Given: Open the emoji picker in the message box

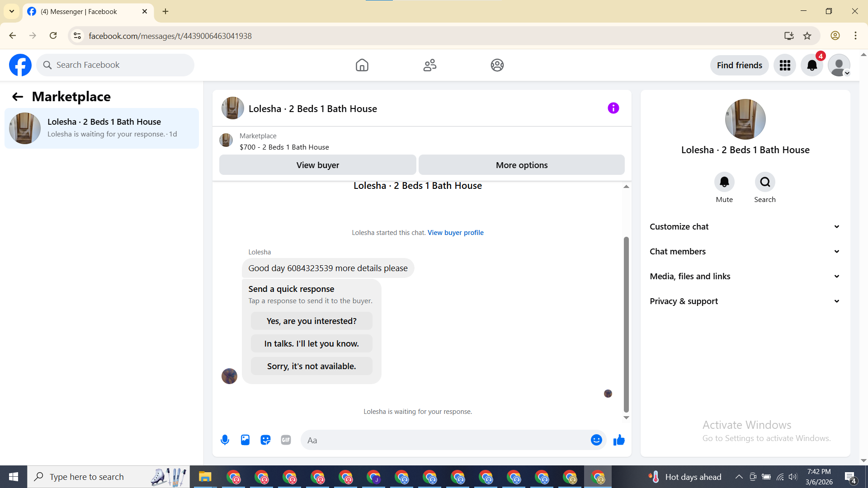Looking at the screenshot, I should tap(596, 440).
